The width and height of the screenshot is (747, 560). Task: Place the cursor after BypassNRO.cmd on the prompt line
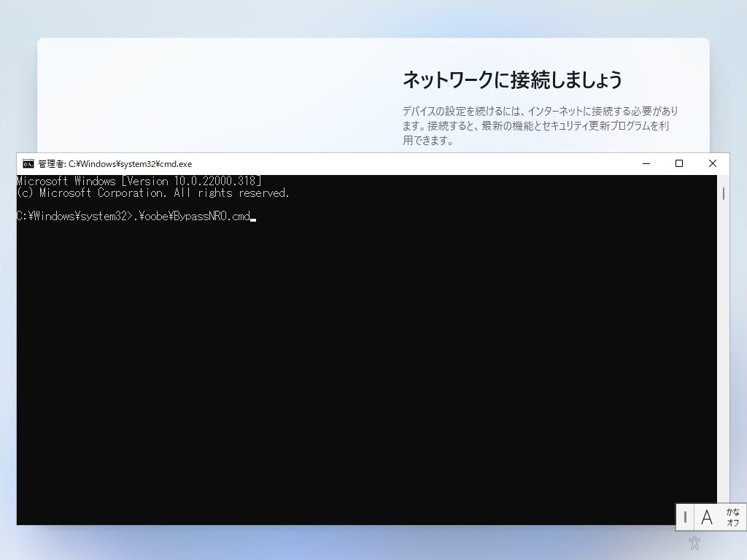pos(255,217)
